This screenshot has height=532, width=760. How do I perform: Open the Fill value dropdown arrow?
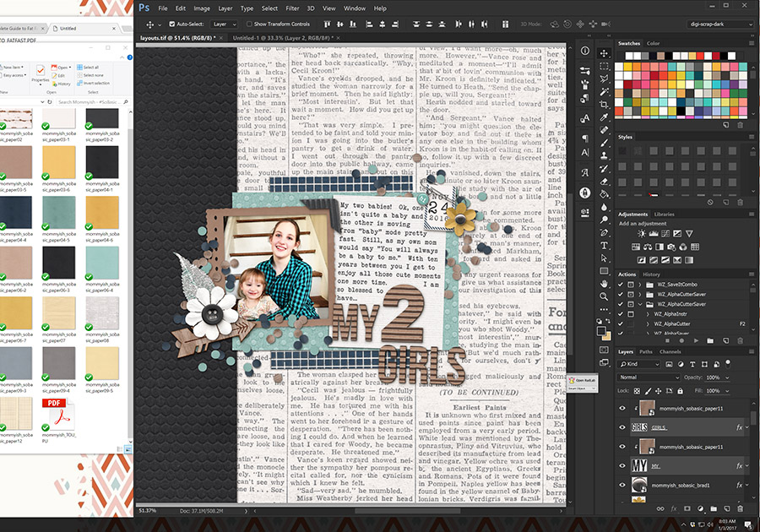pos(727,390)
